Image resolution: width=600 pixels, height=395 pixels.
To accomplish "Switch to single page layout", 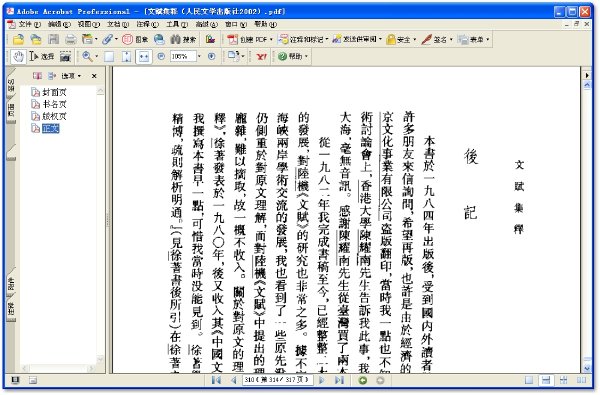I will 529,380.
